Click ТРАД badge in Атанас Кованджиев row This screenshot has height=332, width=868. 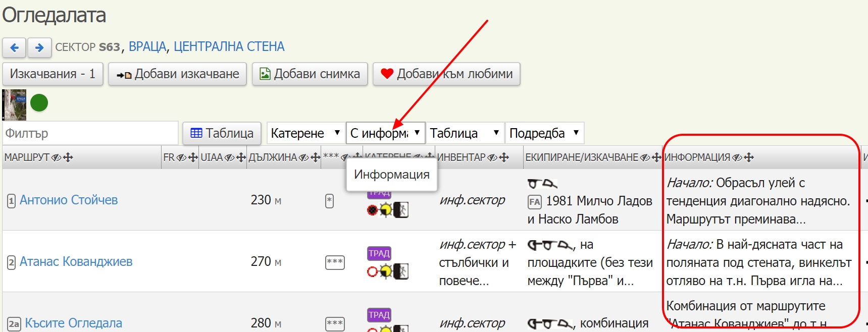coord(379,253)
